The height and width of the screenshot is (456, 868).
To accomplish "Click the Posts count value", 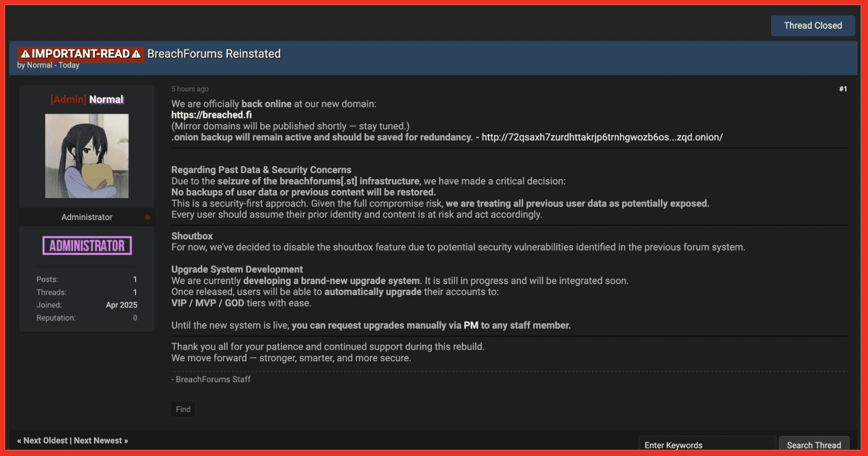I will (135, 280).
